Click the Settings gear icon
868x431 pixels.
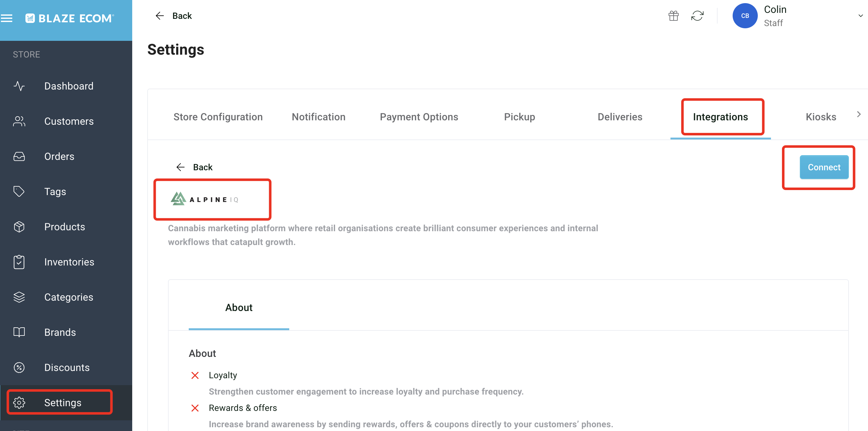coord(19,402)
